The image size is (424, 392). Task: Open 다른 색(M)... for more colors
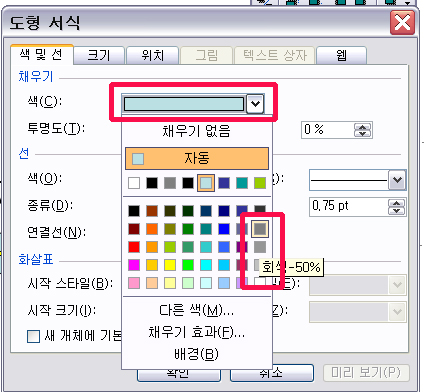(x=197, y=311)
